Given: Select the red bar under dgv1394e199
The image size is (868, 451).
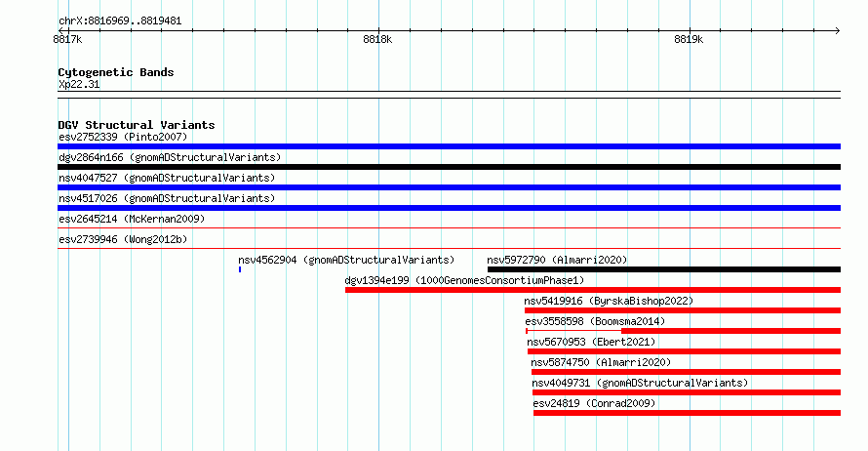Looking at the screenshot, I should click(x=593, y=290).
